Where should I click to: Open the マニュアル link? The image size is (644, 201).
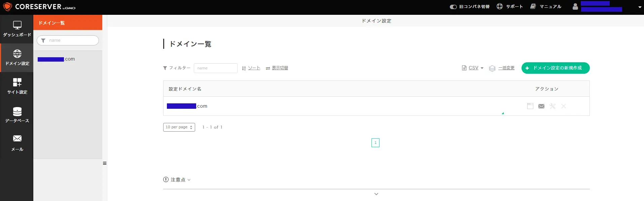click(x=550, y=7)
